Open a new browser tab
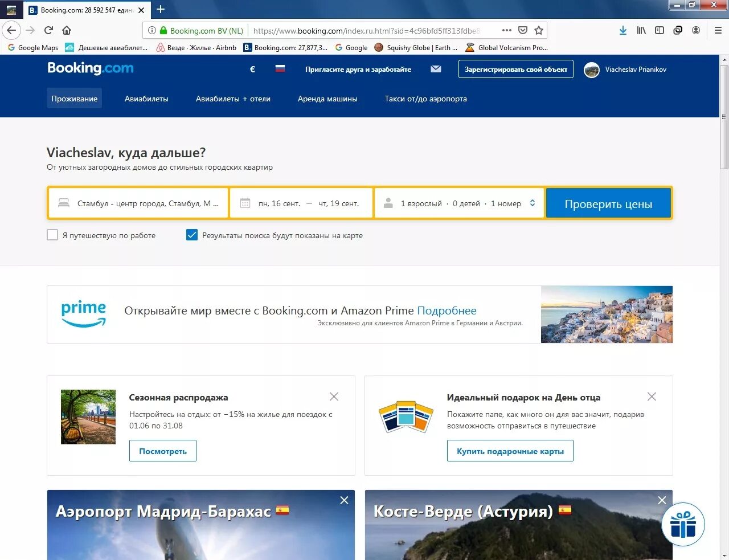 pyautogui.click(x=161, y=9)
